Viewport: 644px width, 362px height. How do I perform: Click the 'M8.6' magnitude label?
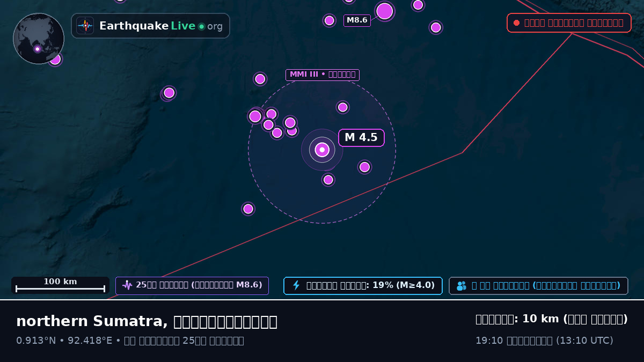pos(357,20)
